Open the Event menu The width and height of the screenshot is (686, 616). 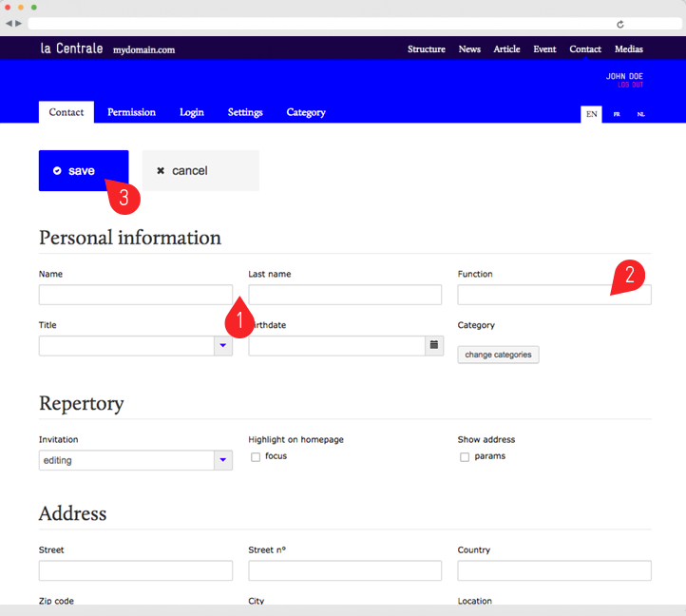(x=544, y=49)
